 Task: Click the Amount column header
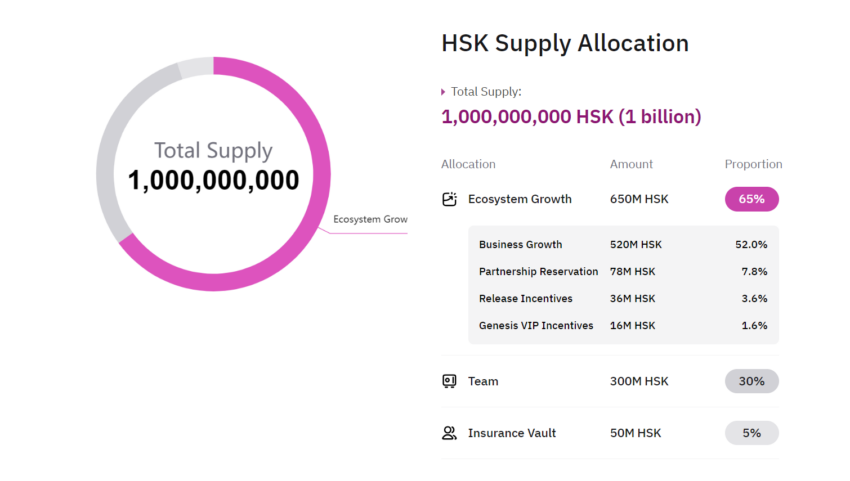point(631,164)
